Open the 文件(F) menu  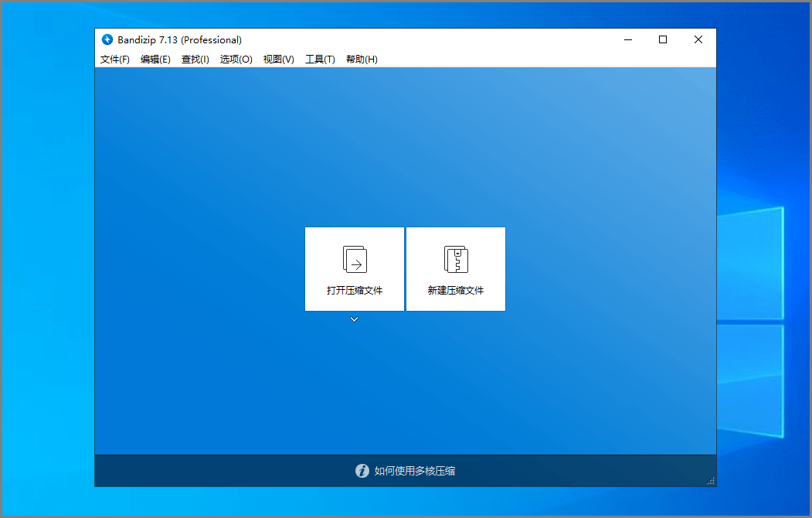pyautogui.click(x=114, y=59)
